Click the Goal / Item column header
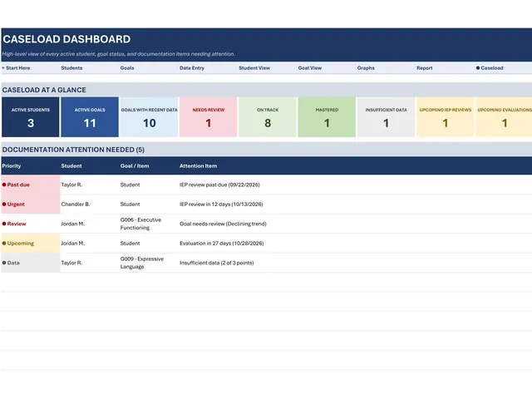 point(135,166)
